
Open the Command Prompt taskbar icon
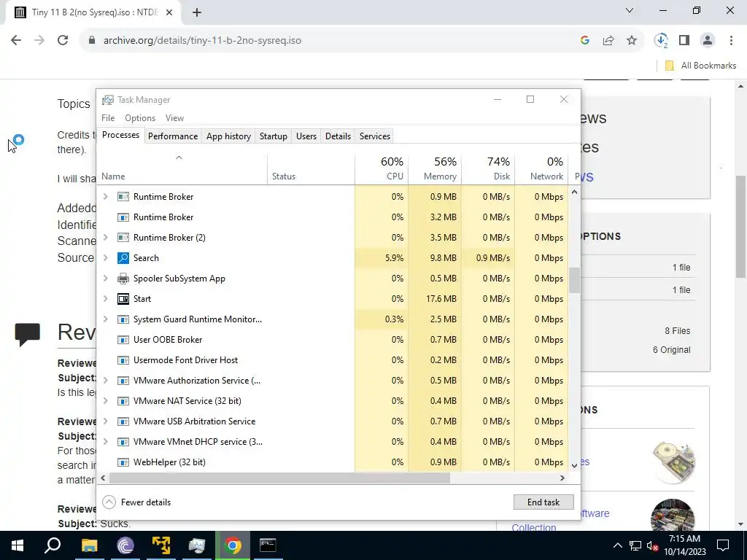tap(268, 545)
